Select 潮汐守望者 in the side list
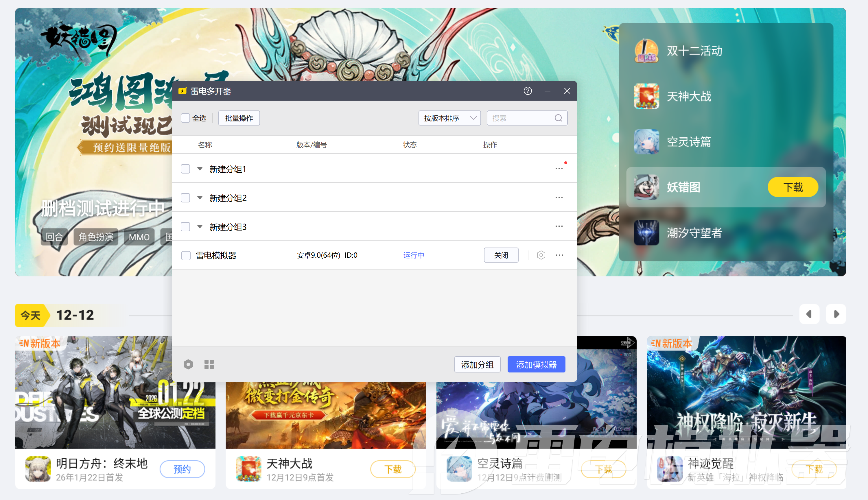The height and width of the screenshot is (500, 868). point(694,233)
